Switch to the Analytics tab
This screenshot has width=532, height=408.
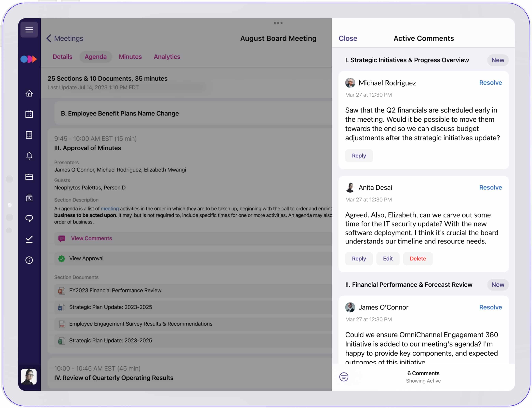pyautogui.click(x=167, y=57)
